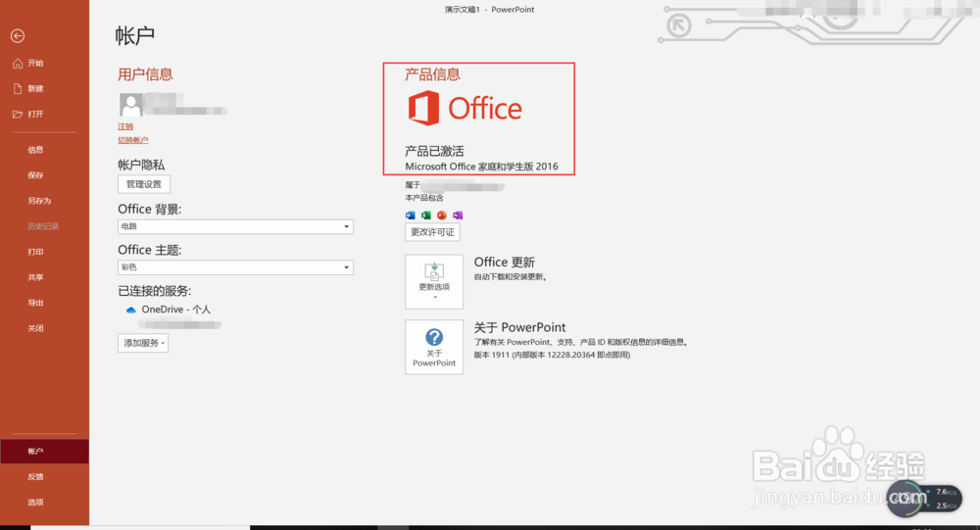Click the 版本 1911 build text

pyautogui.click(x=552, y=355)
